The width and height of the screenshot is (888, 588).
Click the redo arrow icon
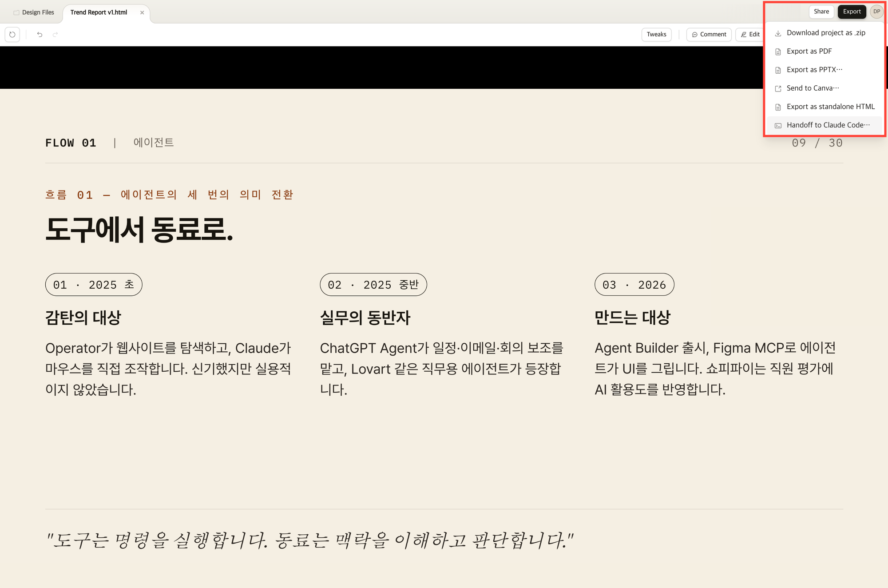55,34
